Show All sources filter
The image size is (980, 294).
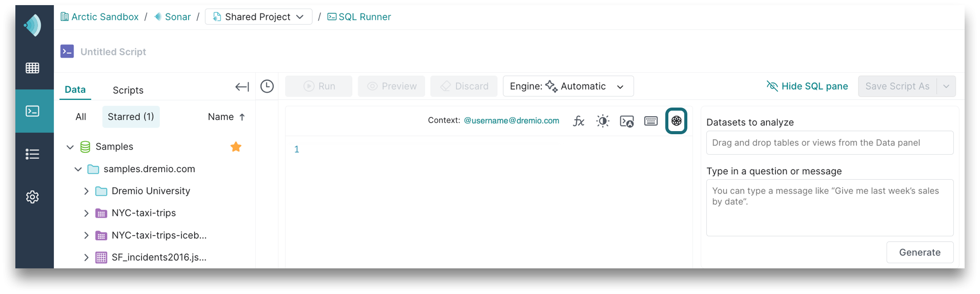(81, 117)
